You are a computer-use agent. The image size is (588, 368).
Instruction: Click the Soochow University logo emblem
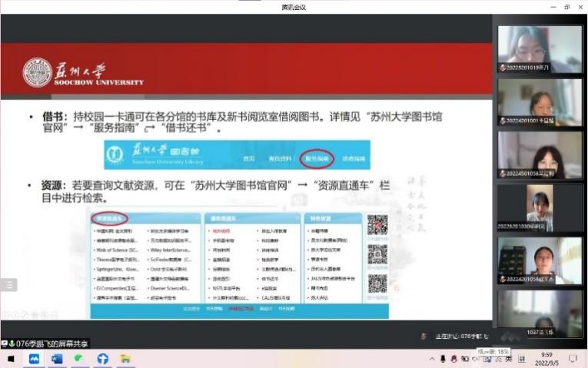[x=37, y=72]
